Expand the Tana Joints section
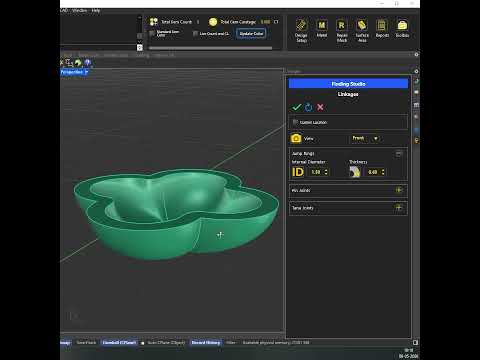The height and width of the screenshot is (360, 480). point(399,208)
